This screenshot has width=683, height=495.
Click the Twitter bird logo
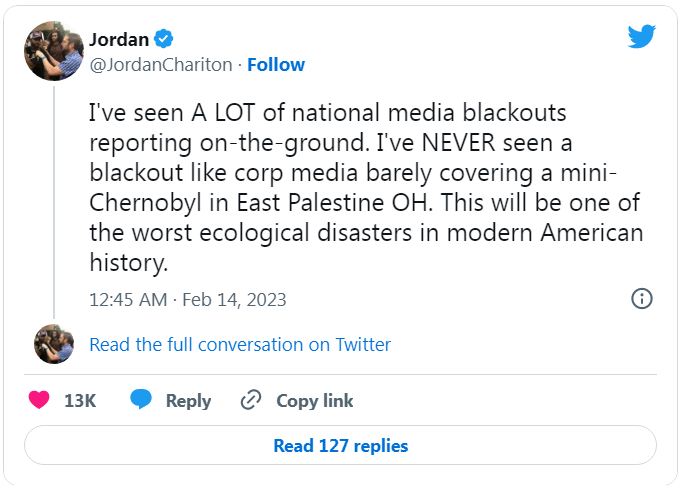641,37
